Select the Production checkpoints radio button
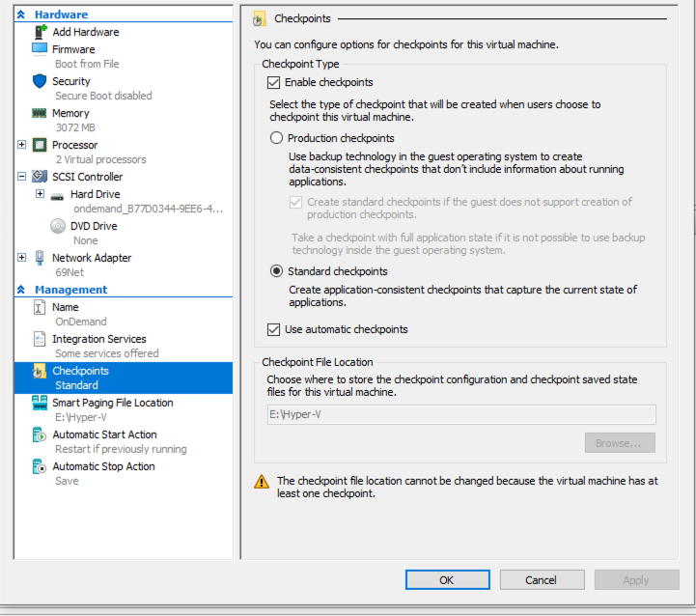Image resolution: width=696 pixels, height=616 pixels. pos(277,138)
